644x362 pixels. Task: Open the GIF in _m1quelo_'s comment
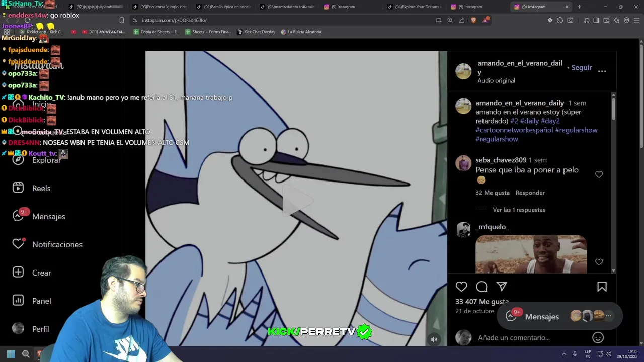click(x=531, y=254)
